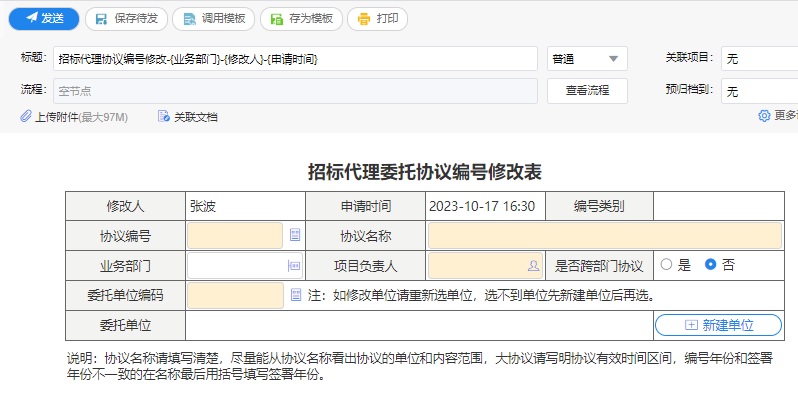Open the 业务部门 department picker icon
The height and width of the screenshot is (399, 798).
pyautogui.click(x=295, y=265)
